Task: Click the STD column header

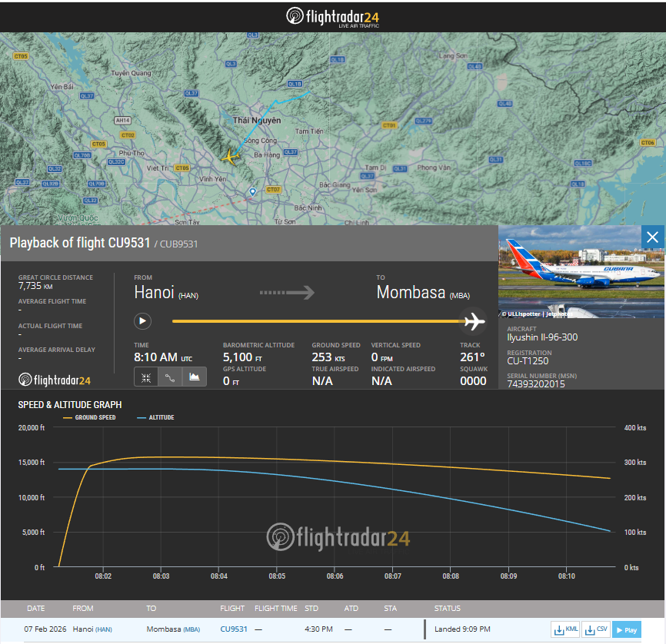Action: point(311,609)
